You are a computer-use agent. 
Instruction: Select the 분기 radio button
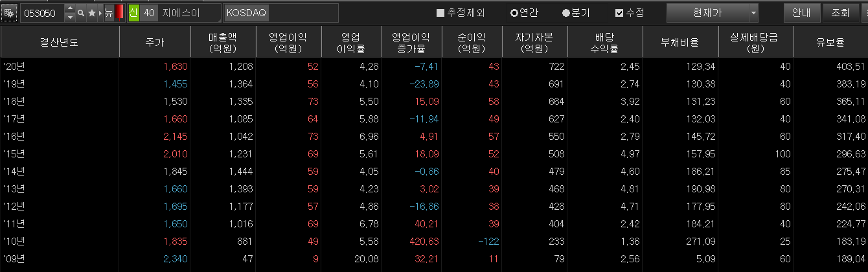pyautogui.click(x=565, y=13)
